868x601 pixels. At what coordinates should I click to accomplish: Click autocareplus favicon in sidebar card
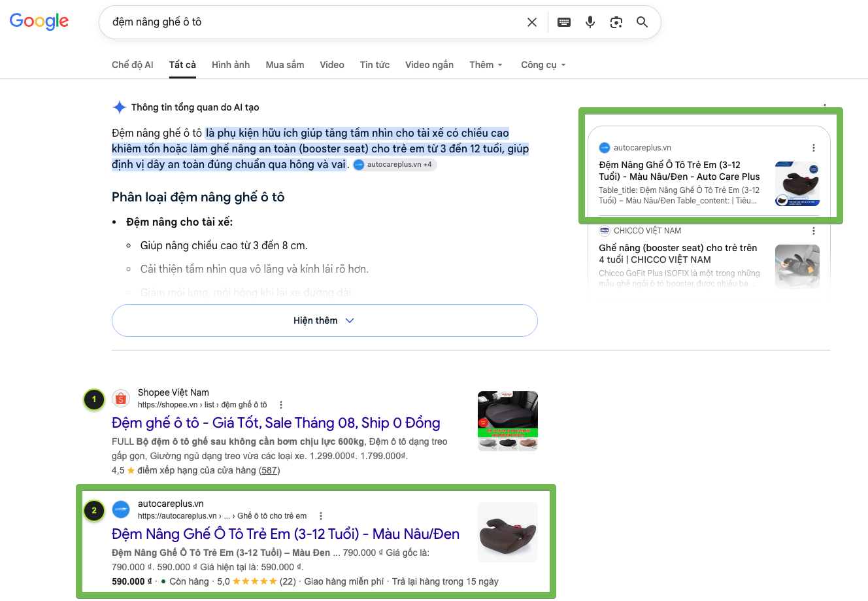pos(605,148)
